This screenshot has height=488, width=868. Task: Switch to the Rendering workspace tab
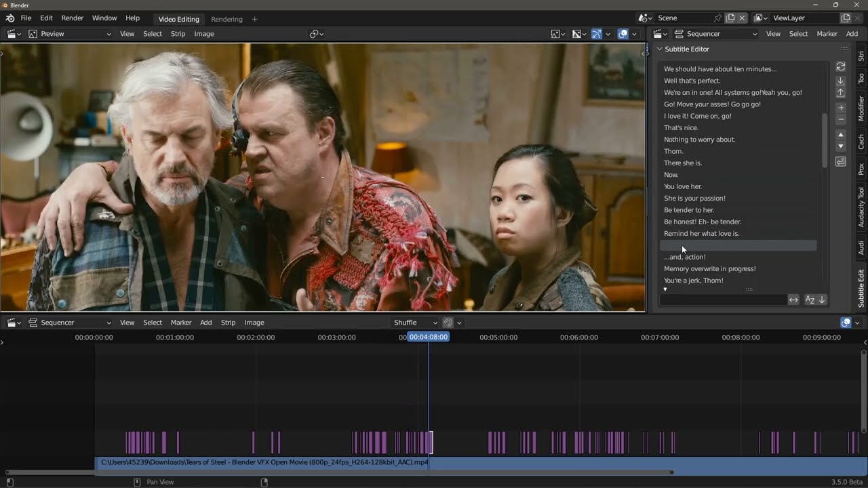[226, 19]
